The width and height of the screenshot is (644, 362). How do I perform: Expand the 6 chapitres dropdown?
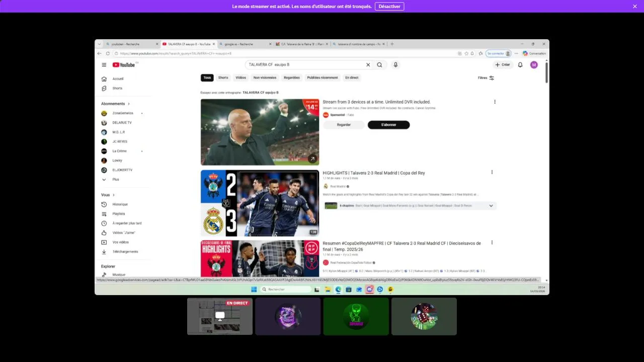pyautogui.click(x=491, y=206)
